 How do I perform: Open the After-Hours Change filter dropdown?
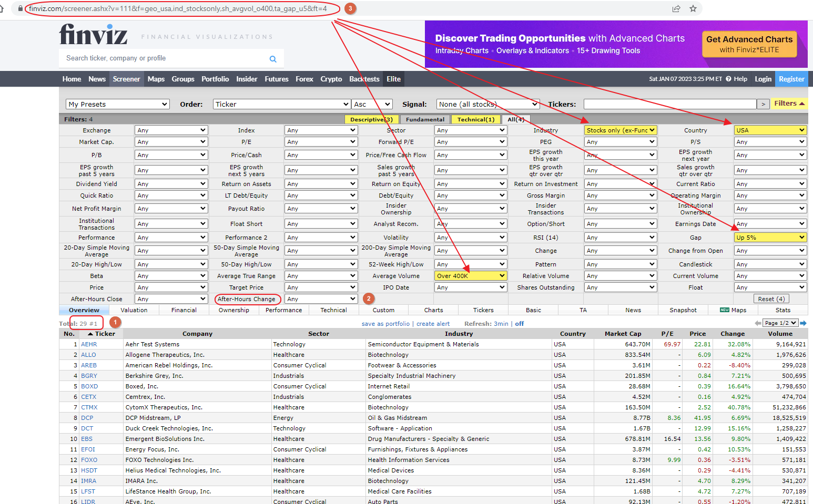(321, 299)
